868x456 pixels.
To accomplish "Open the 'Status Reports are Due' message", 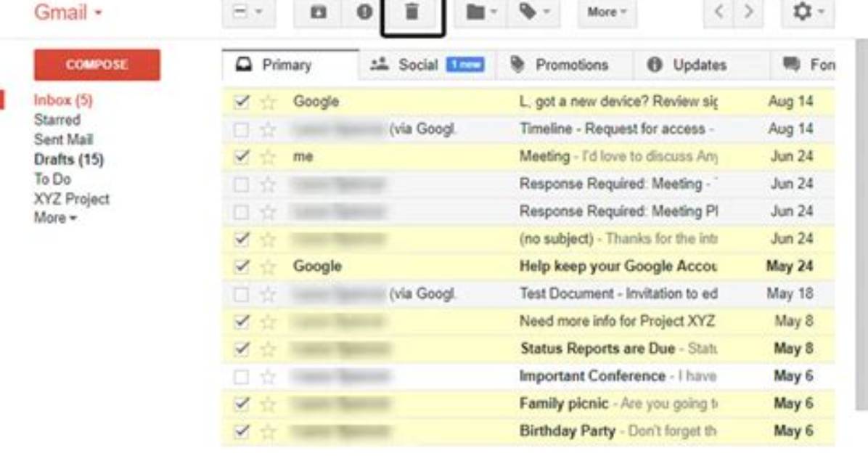I will tap(528, 349).
